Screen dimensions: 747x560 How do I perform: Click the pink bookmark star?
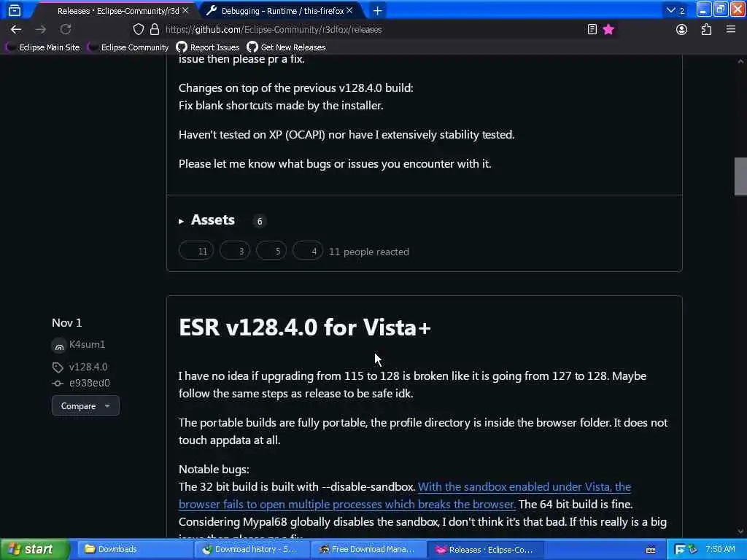(608, 29)
